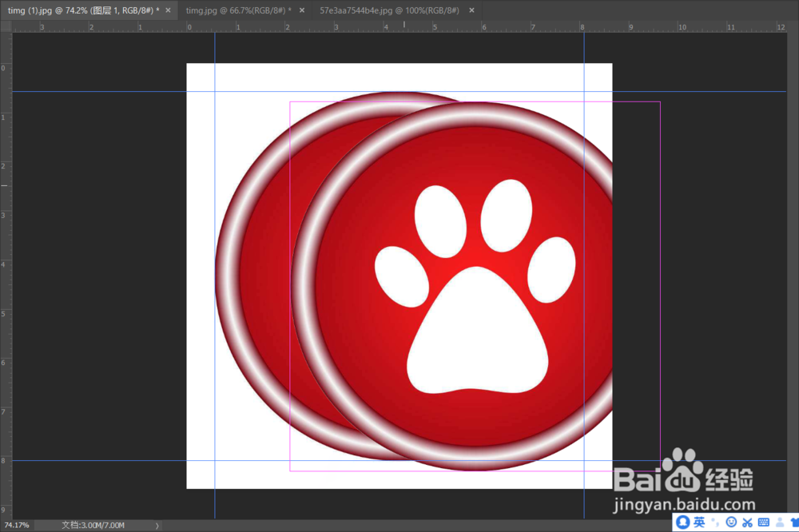
Task: Toggle the punctuation mode icon in IME bar
Action: click(715, 522)
